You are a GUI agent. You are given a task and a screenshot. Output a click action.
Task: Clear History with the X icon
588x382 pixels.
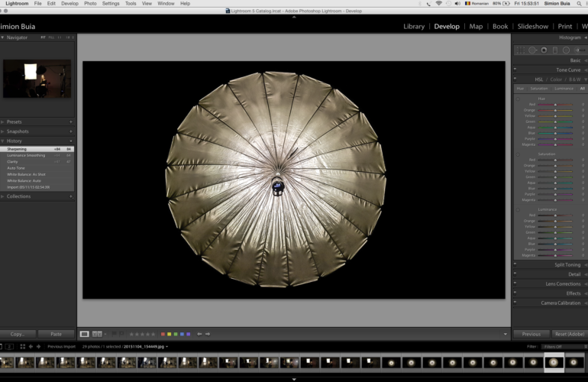(x=71, y=141)
